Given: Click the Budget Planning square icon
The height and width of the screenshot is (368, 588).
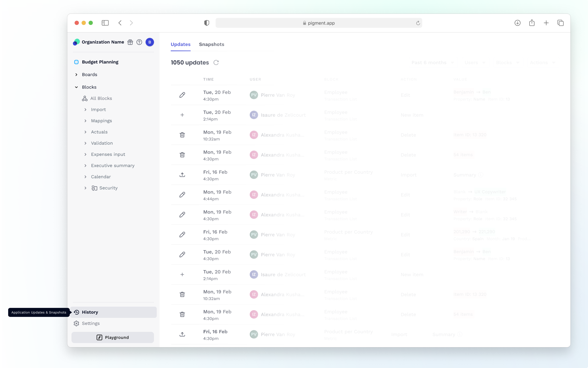Looking at the screenshot, I should point(76,62).
